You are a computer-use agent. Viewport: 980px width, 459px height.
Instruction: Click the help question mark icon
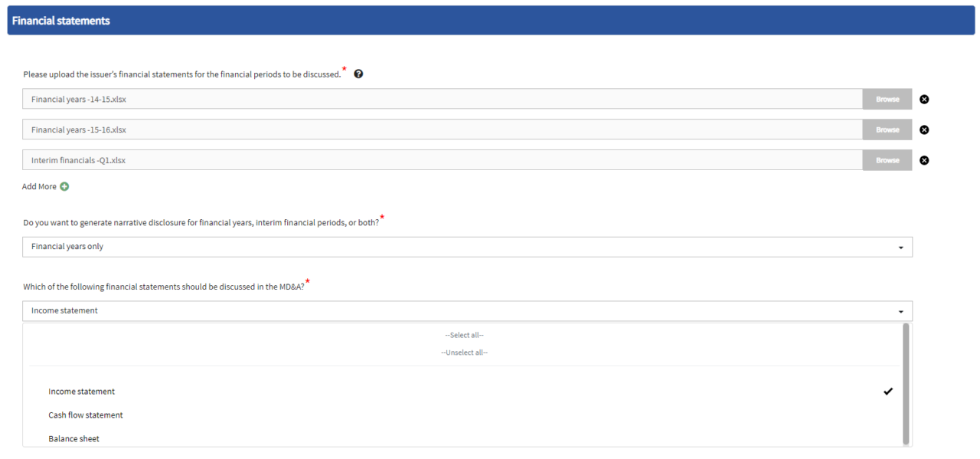pos(358,74)
